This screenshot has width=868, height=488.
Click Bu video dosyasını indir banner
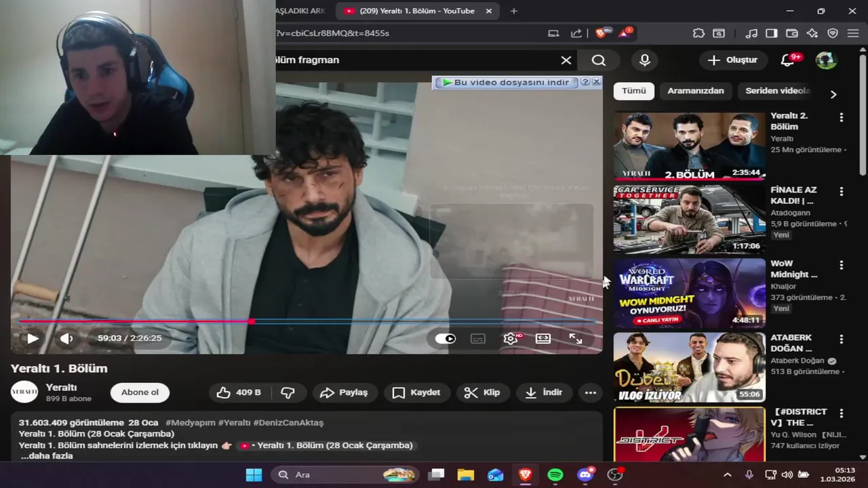[x=506, y=82]
